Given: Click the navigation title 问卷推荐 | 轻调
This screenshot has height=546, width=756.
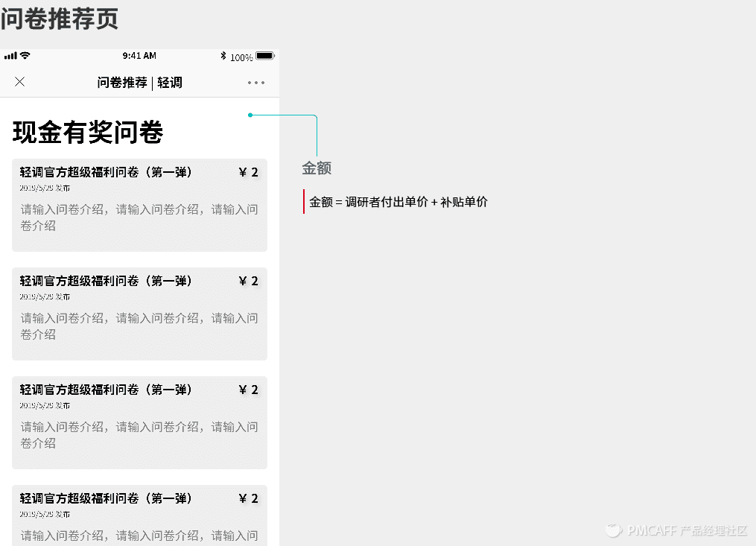Looking at the screenshot, I should click(140, 83).
